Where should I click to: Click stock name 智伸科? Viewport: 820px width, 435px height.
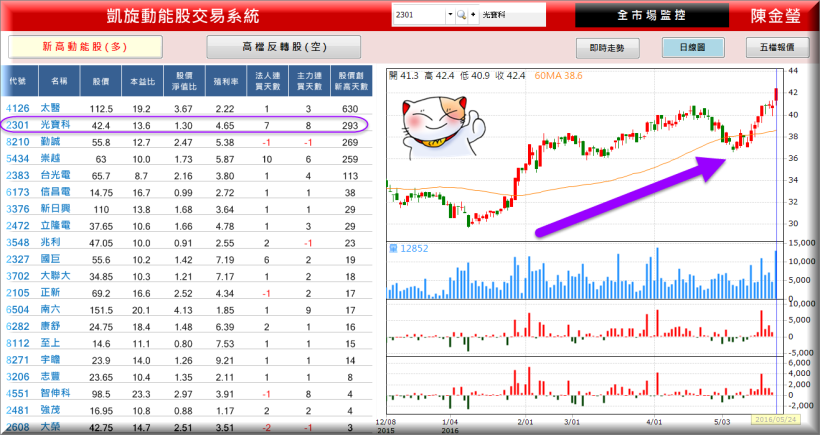pyautogui.click(x=55, y=393)
